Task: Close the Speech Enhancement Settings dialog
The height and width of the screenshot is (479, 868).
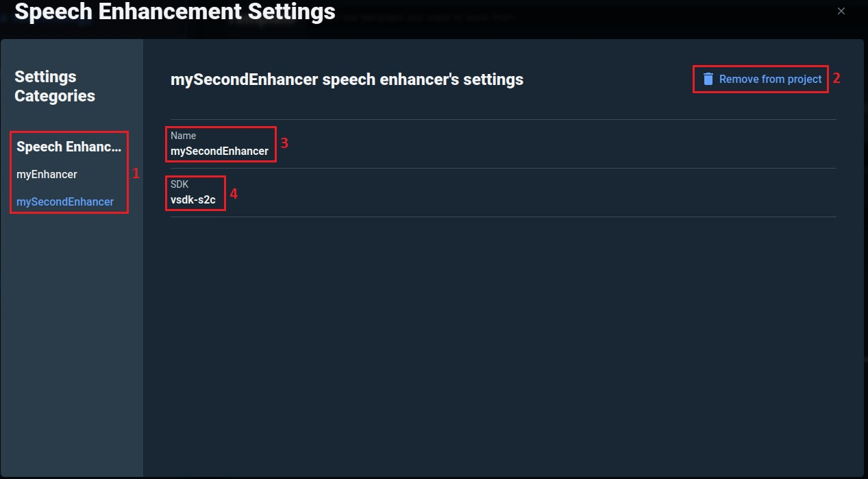Action: tap(841, 11)
